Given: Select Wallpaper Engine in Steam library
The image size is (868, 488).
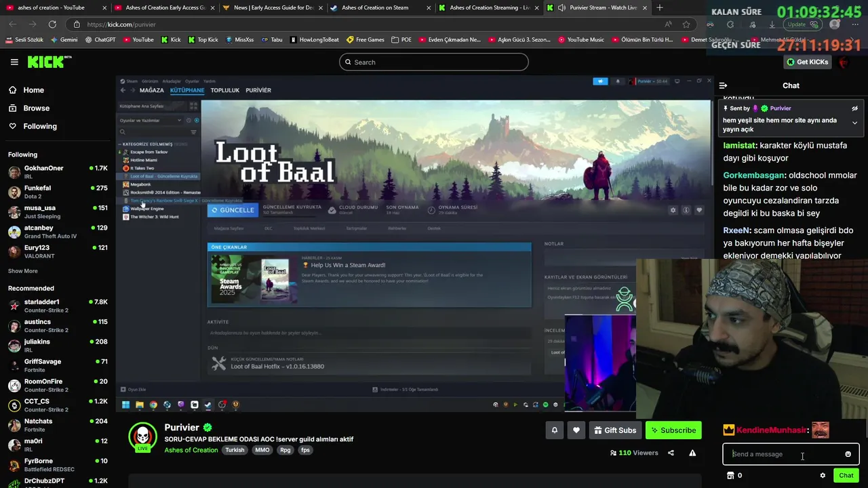Looking at the screenshot, I should [x=146, y=209].
